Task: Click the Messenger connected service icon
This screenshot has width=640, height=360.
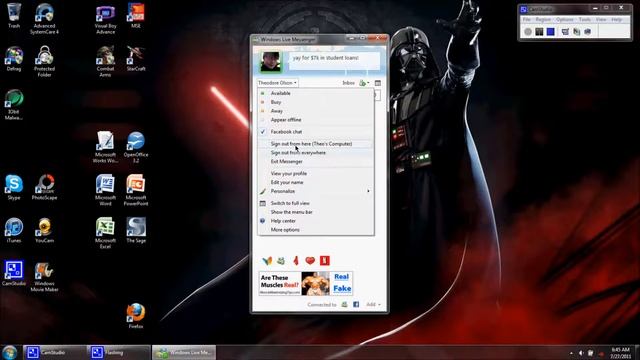Action: click(x=344, y=304)
